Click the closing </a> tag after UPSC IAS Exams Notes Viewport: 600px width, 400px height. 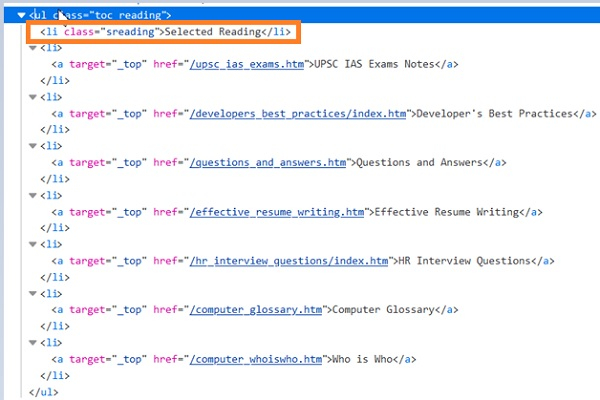pos(447,64)
